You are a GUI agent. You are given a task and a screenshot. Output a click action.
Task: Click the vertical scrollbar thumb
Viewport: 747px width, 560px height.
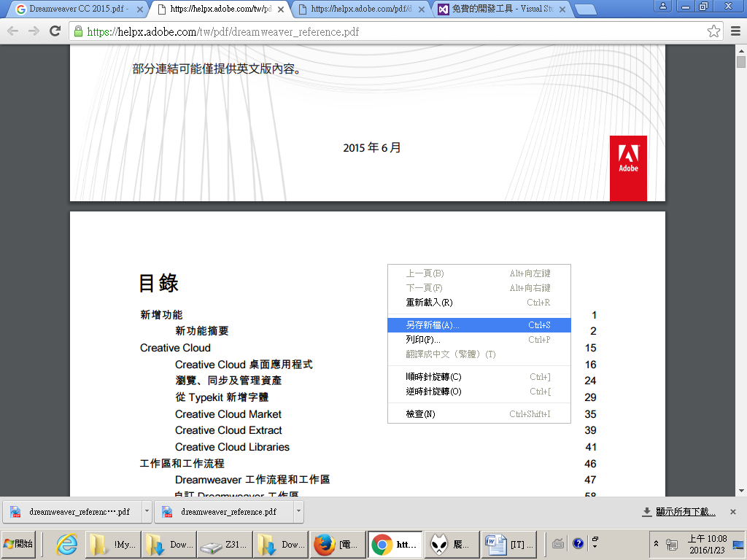[741, 62]
